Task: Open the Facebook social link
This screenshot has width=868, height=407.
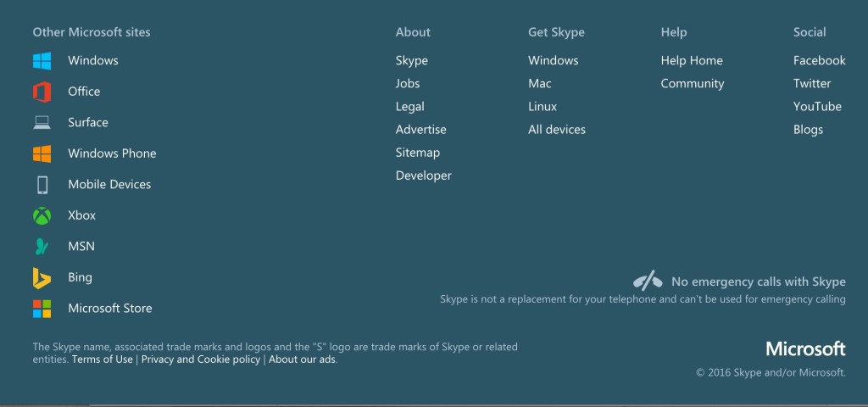Action: click(x=820, y=60)
